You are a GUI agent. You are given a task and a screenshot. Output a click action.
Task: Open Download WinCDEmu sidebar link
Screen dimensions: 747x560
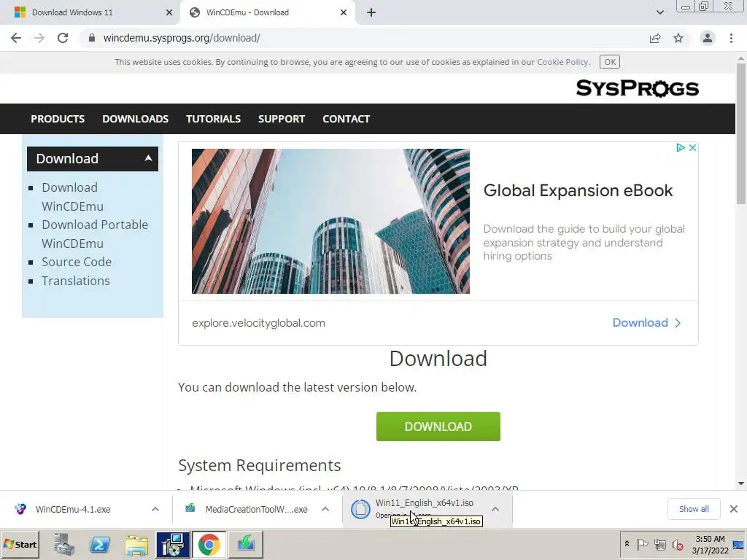72,197
